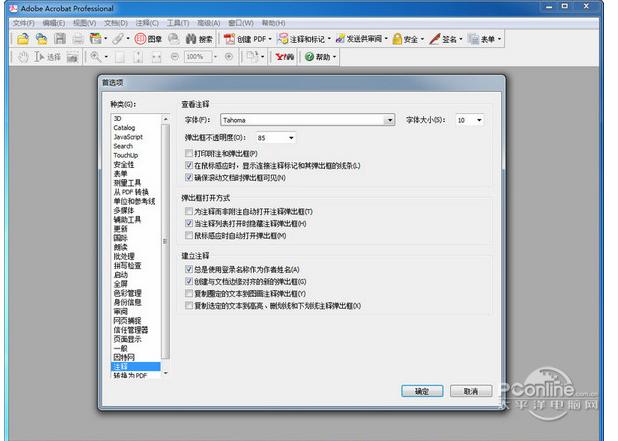Open a file with the folder icon
Viewport: 618px width, 441px height.
[x=23, y=39]
